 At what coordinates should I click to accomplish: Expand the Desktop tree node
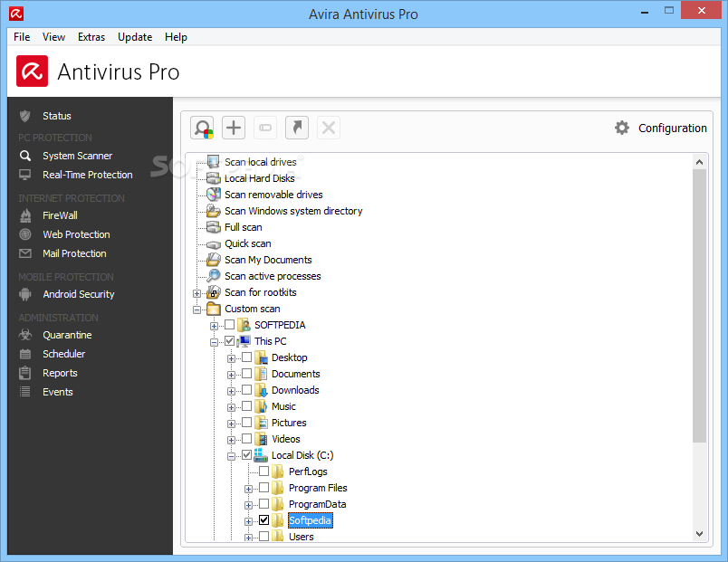click(x=231, y=358)
